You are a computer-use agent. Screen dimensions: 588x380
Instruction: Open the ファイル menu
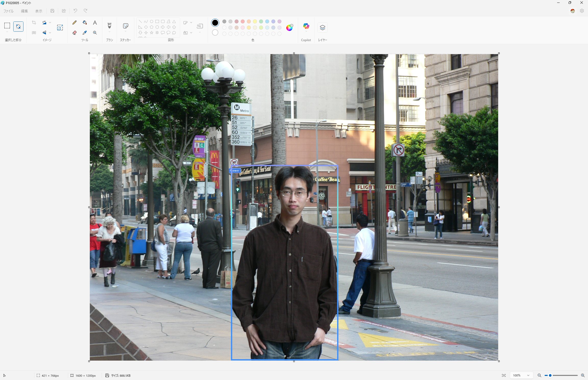click(x=8, y=11)
